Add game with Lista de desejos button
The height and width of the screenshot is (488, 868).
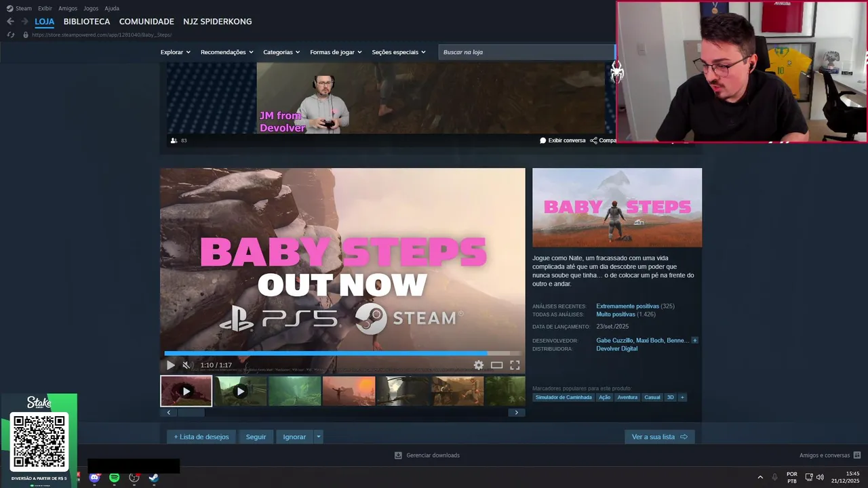coord(201,437)
